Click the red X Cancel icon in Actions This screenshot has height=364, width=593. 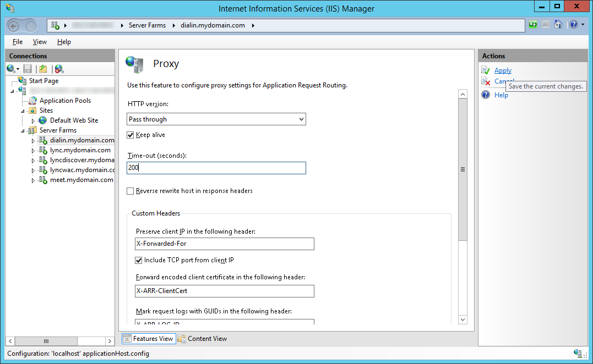[486, 81]
